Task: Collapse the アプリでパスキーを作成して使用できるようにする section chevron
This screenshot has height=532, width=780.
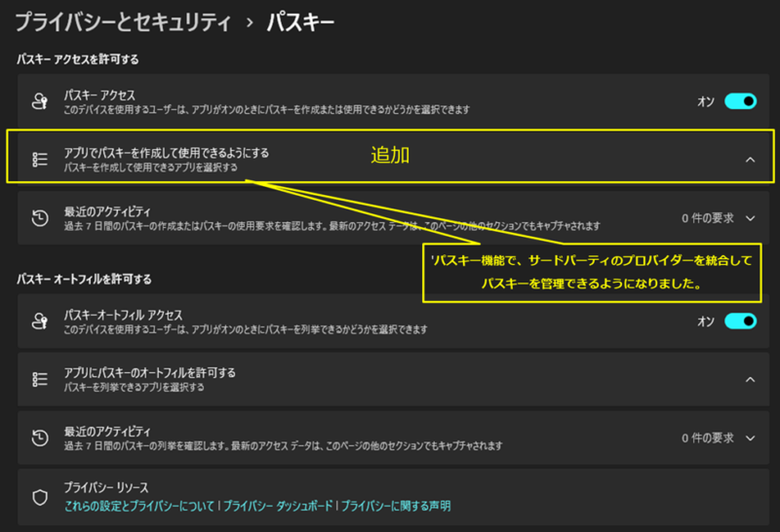Action: [x=750, y=160]
